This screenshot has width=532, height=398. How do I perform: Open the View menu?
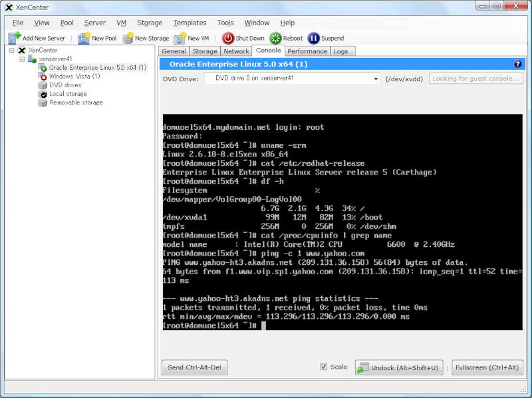(42, 23)
